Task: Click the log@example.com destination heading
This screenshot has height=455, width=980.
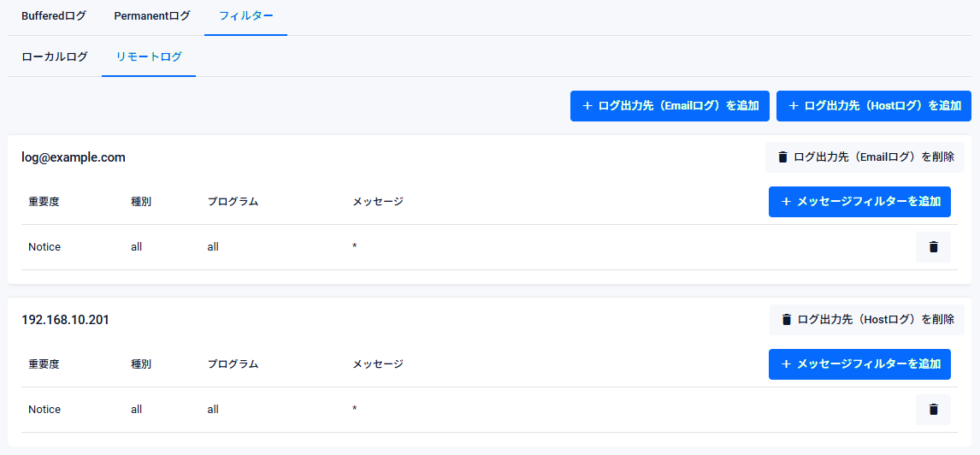Action: pyautogui.click(x=74, y=157)
